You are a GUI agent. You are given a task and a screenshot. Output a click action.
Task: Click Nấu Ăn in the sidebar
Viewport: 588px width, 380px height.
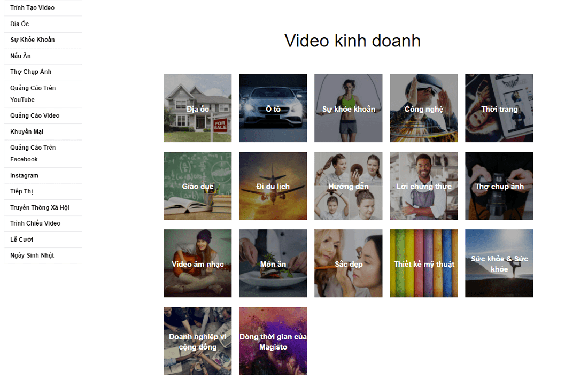[x=20, y=56]
